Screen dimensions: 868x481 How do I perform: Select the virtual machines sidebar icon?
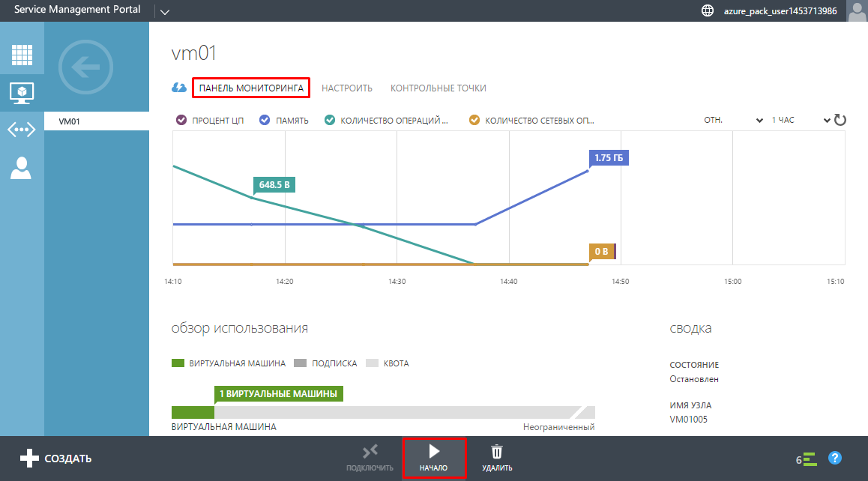point(22,93)
